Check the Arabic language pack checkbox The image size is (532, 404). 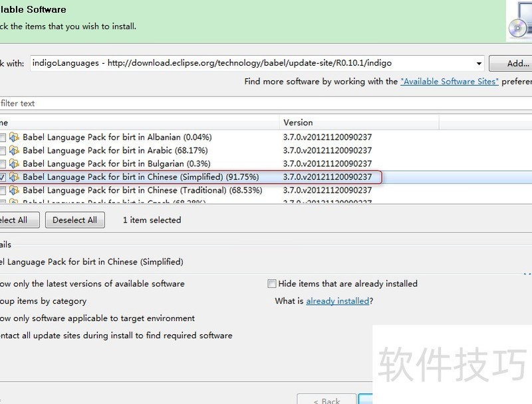tap(3, 151)
